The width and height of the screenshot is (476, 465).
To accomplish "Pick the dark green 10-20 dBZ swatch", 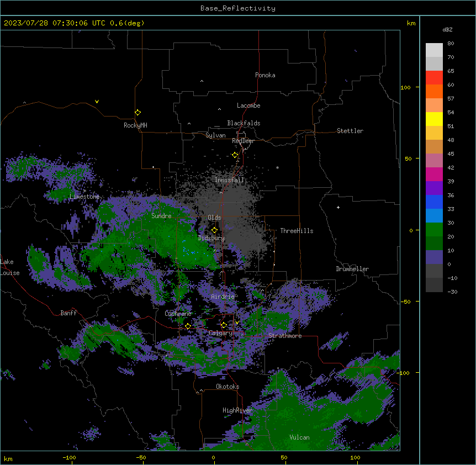I will click(434, 244).
